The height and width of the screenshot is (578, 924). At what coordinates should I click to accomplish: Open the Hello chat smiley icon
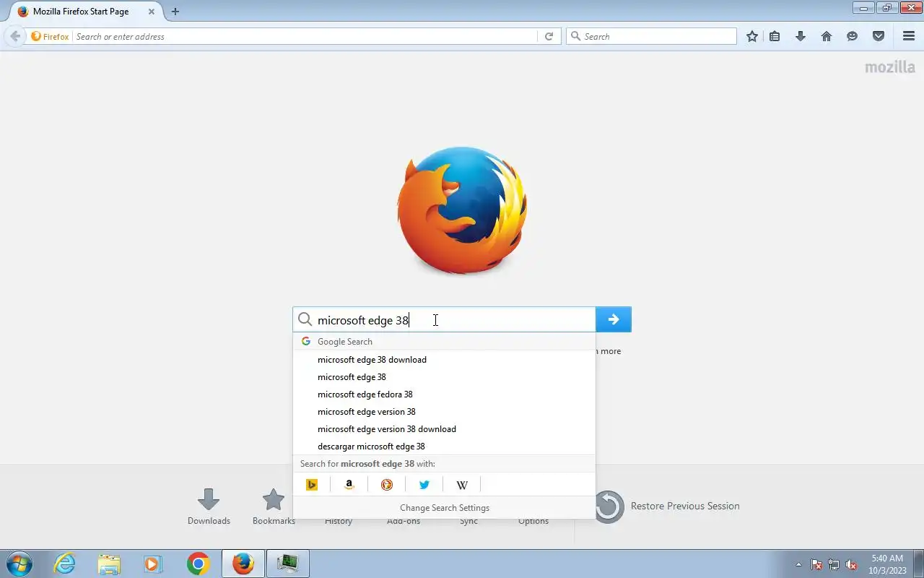[853, 36]
